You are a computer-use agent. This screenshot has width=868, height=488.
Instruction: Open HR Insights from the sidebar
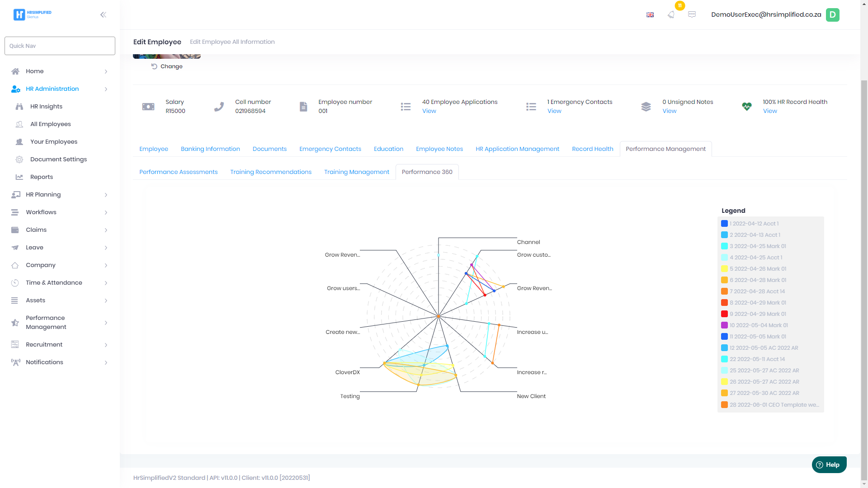(46, 107)
